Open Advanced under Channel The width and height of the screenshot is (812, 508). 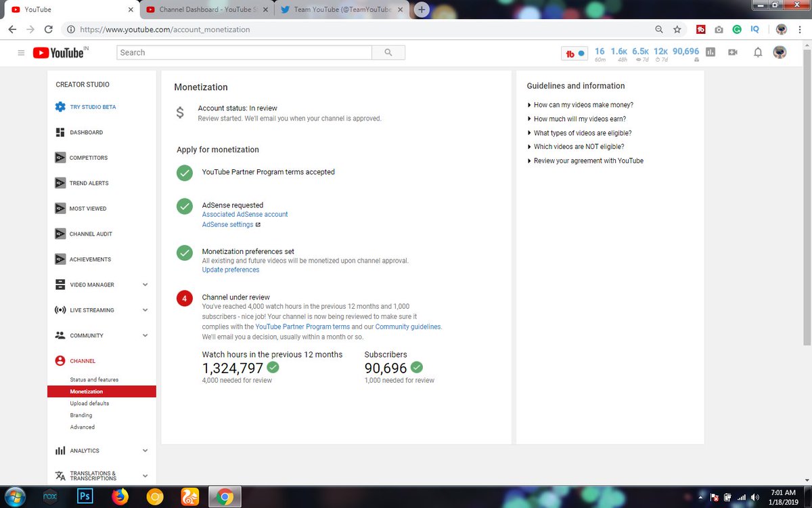point(83,427)
